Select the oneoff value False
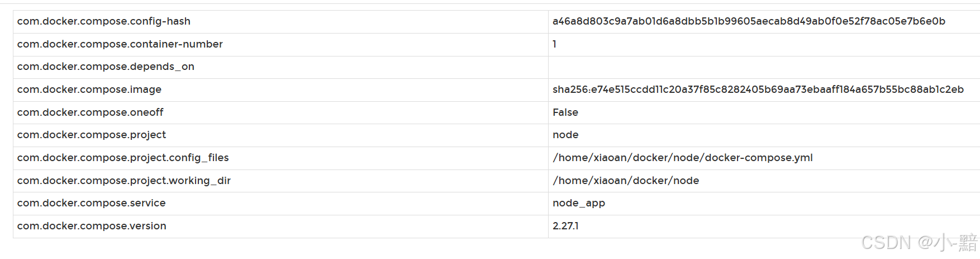Viewport: 980px width, 259px height. 565,112
